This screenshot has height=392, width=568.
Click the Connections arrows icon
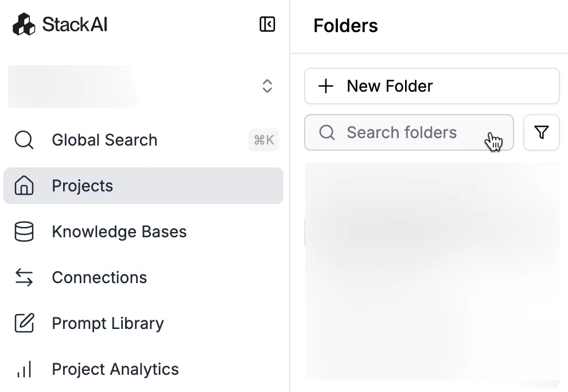(24, 277)
